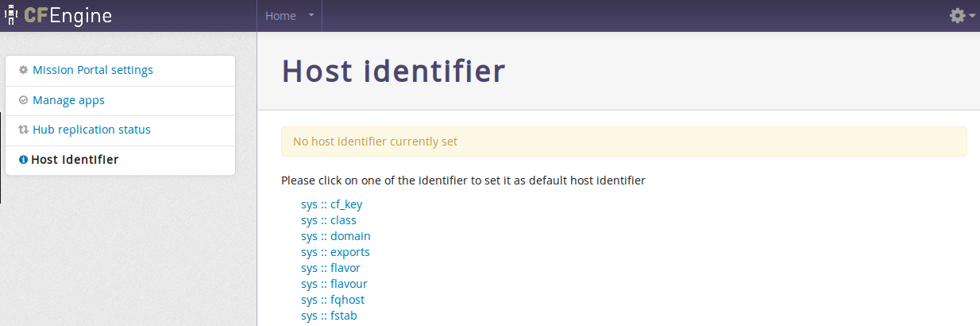Expand the caret next to the gear

tap(972, 16)
